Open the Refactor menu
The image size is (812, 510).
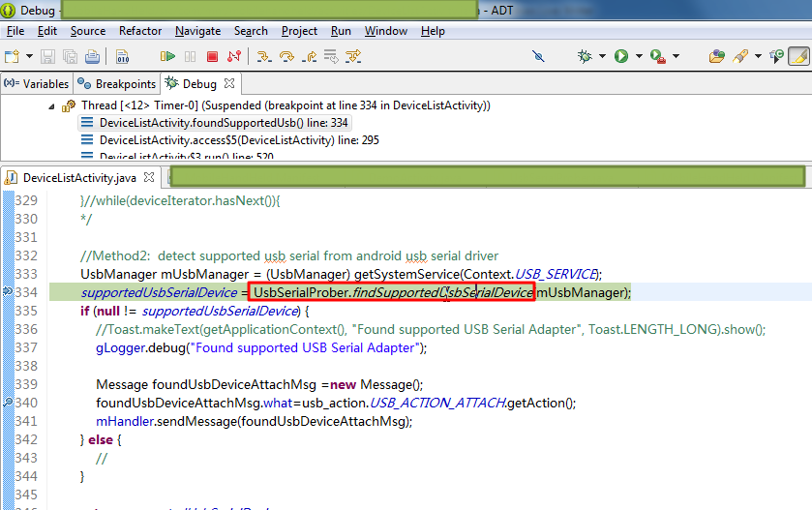pyautogui.click(x=140, y=31)
